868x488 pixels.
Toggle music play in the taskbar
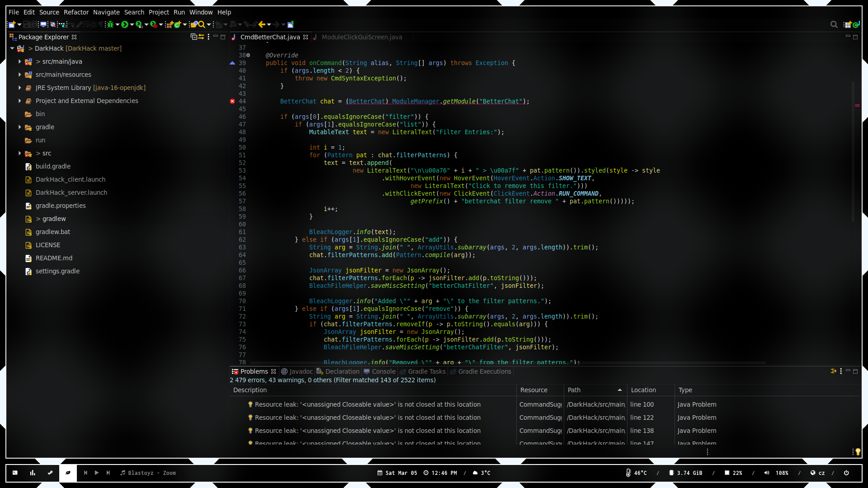pyautogui.click(x=96, y=473)
